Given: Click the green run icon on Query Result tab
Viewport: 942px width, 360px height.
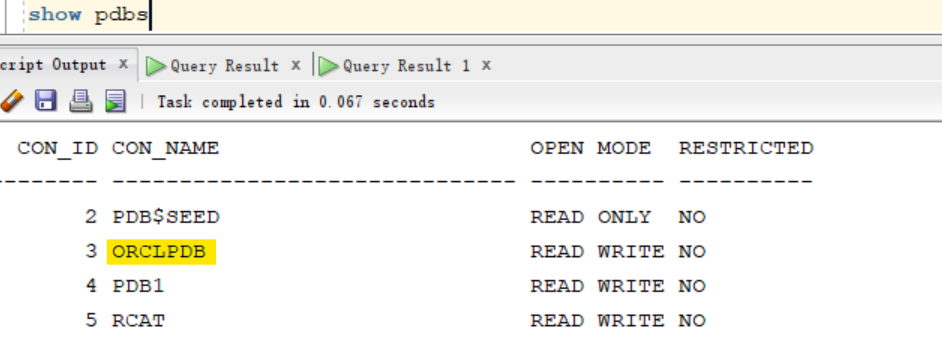Looking at the screenshot, I should (x=156, y=66).
